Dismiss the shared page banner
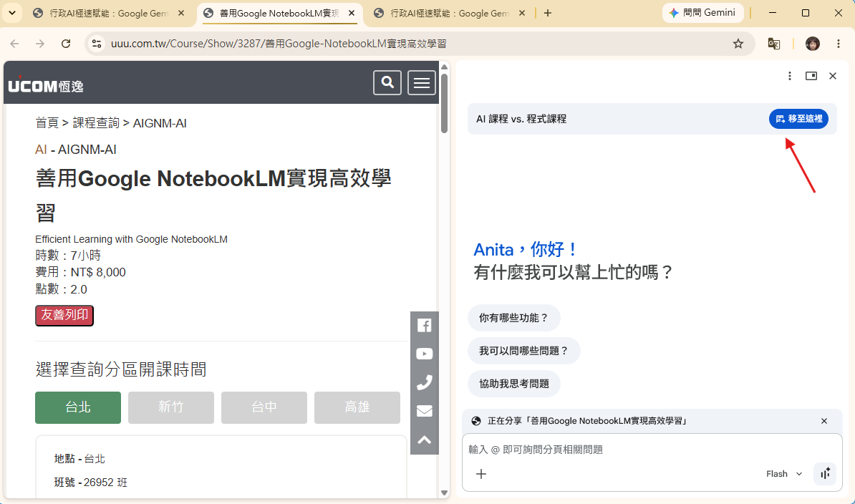855x504 pixels. pyautogui.click(x=824, y=421)
